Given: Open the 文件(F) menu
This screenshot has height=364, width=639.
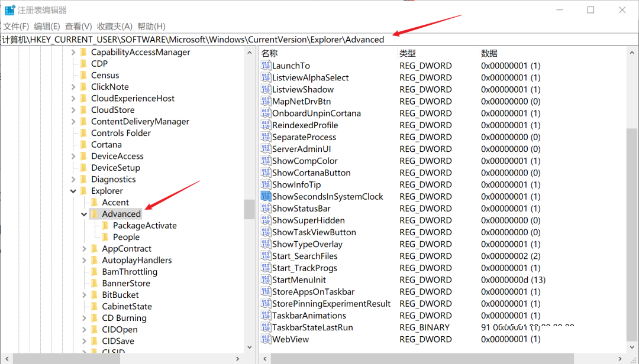Looking at the screenshot, I should (17, 26).
